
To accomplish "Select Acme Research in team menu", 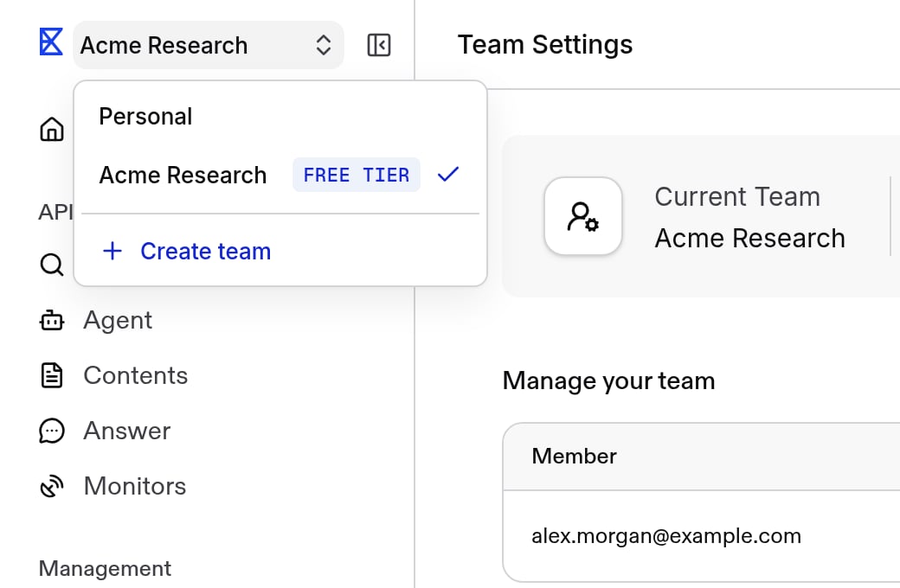I will 280,175.
